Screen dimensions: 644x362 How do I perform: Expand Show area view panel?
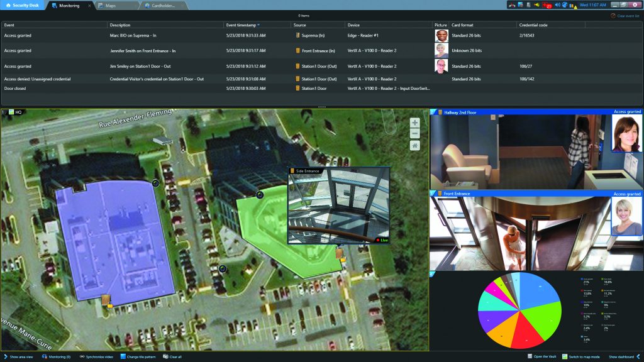19,355
